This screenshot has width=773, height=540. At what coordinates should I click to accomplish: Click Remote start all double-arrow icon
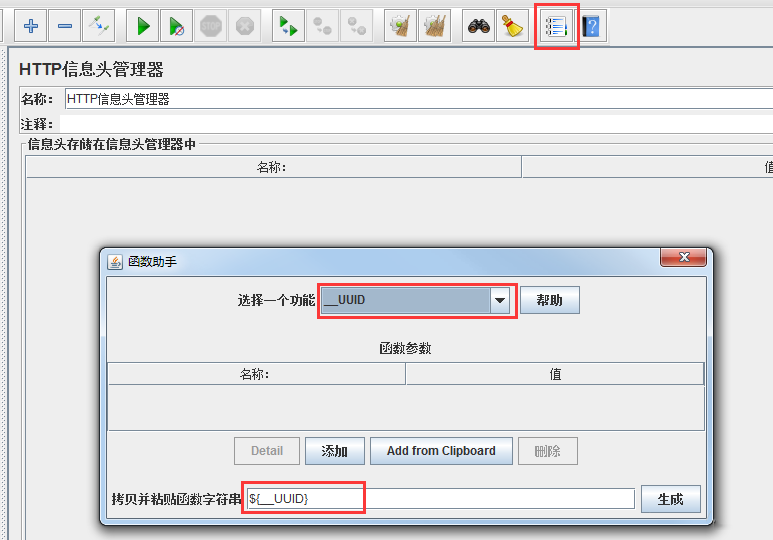click(x=288, y=26)
